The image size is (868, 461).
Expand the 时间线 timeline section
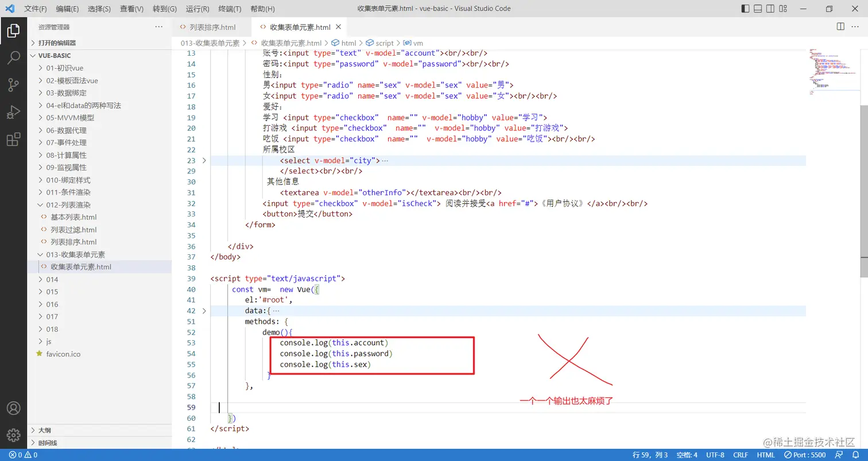pyautogui.click(x=99, y=443)
